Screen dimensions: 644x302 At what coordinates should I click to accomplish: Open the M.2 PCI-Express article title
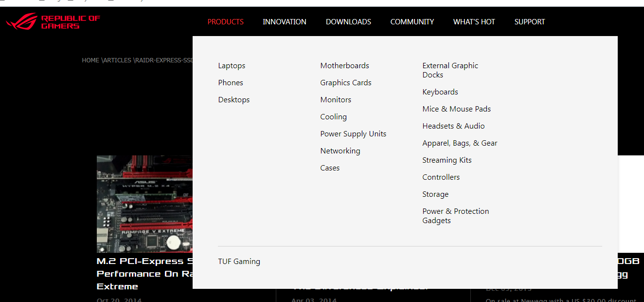point(144,274)
